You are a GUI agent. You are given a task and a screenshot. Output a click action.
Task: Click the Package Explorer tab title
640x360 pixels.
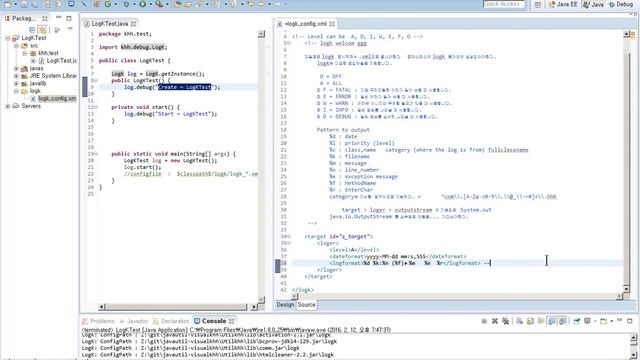[x=23, y=18]
